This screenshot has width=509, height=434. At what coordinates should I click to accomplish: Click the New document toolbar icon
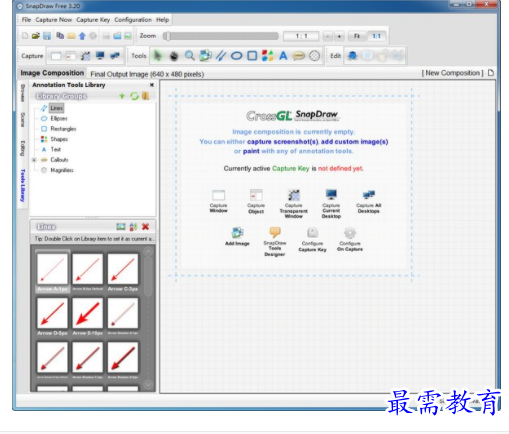click(x=25, y=36)
